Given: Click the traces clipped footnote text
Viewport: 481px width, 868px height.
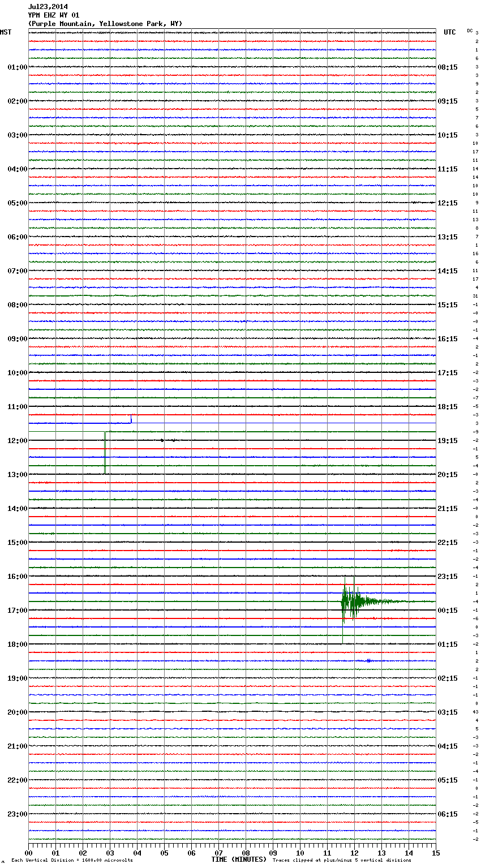Looking at the screenshot, I should (x=342, y=860).
